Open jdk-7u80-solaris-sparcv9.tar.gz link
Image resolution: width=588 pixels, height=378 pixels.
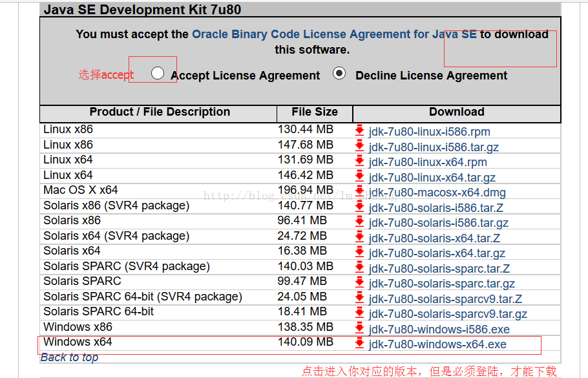[448, 314]
